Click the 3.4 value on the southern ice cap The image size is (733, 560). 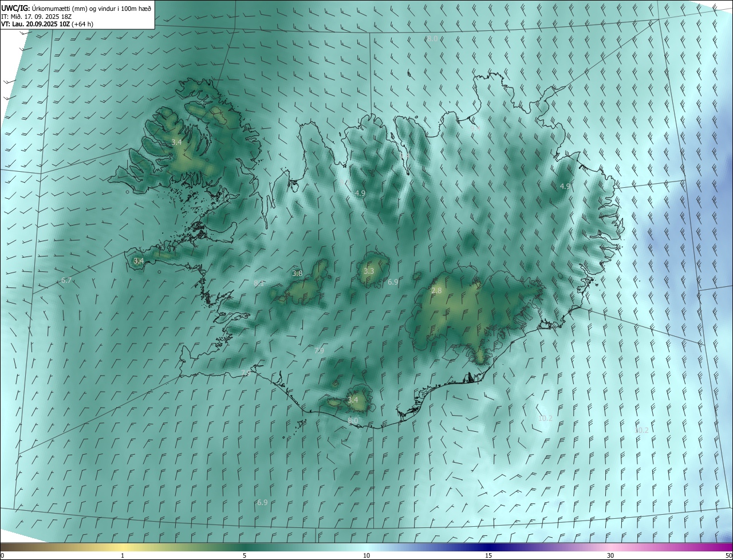(x=353, y=400)
